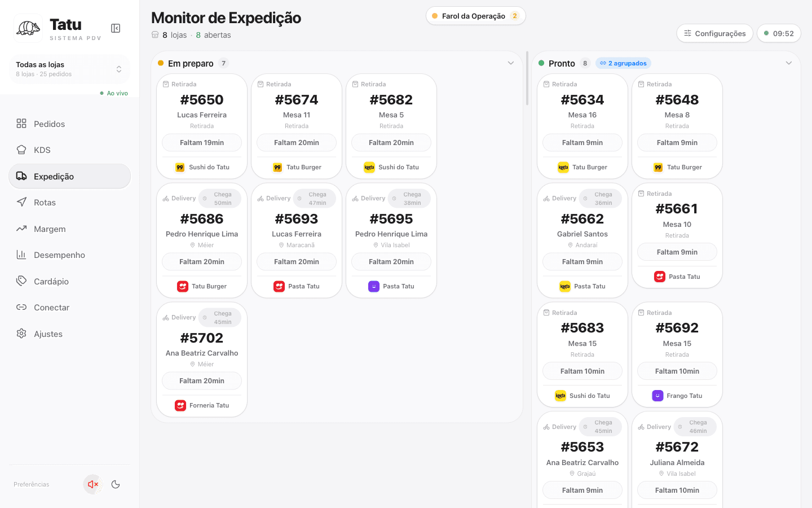Click Keeta icon on order #5682

(x=369, y=167)
